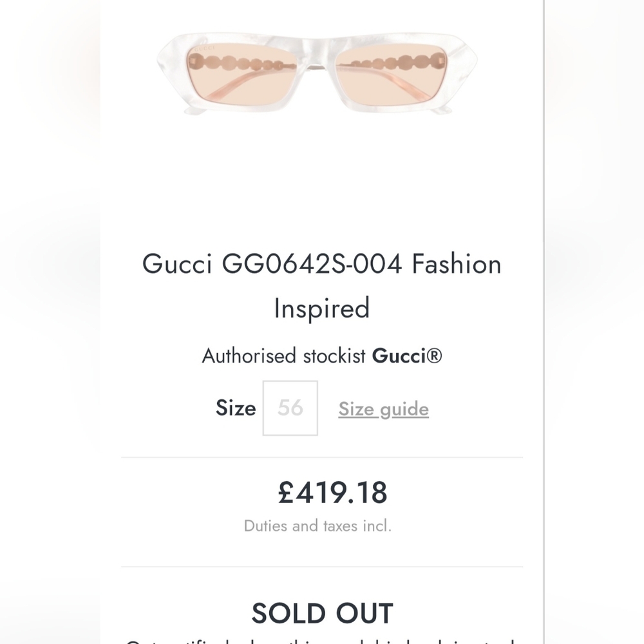Click inside the SOLD OUT section
This screenshot has width=644, height=644.
tap(322, 612)
